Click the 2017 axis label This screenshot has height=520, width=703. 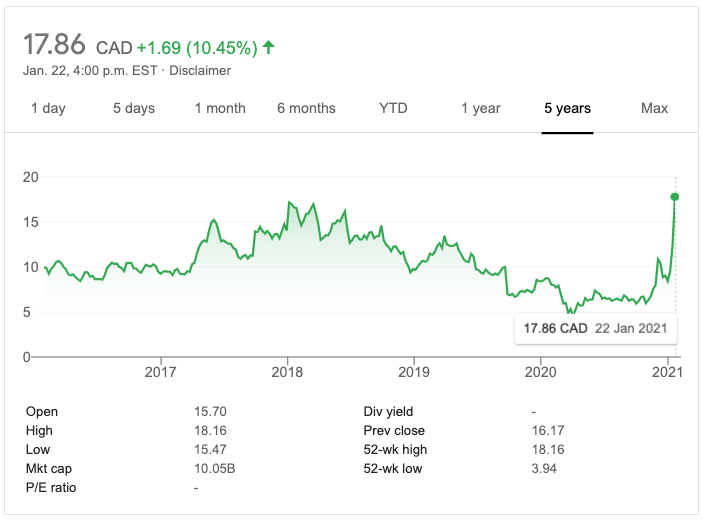click(x=160, y=372)
